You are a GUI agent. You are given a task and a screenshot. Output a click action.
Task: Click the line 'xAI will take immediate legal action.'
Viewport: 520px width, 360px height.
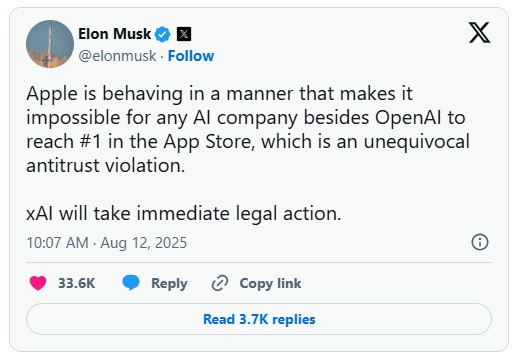184,214
